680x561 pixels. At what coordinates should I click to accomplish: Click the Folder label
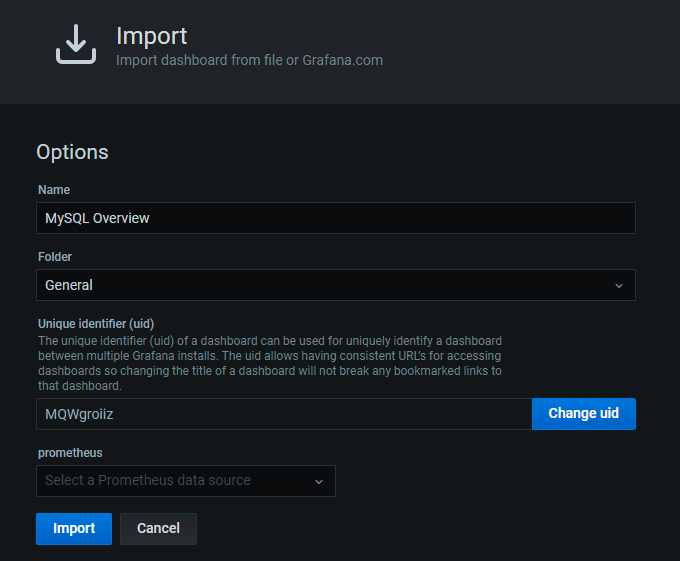tap(55, 257)
